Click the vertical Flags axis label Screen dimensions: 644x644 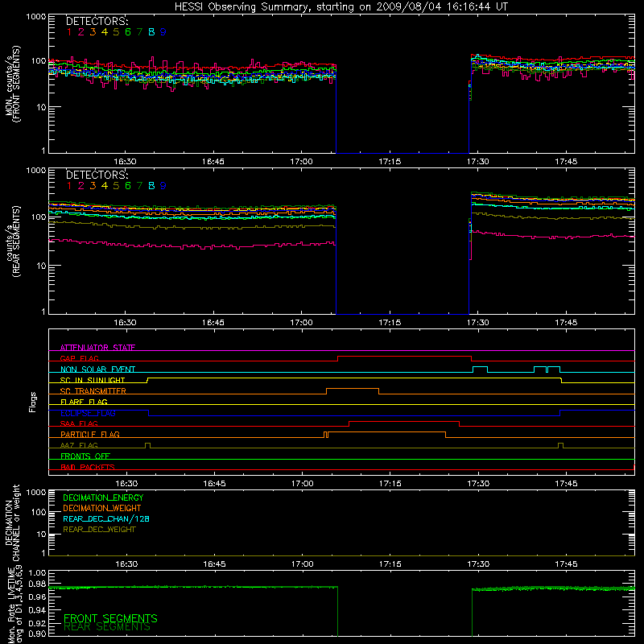pos(33,402)
